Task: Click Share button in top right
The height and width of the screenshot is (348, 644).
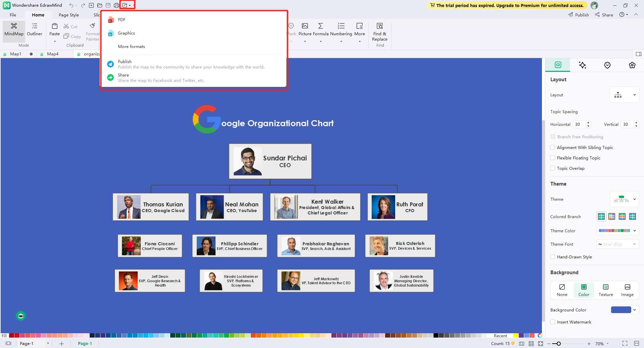Action: point(604,15)
